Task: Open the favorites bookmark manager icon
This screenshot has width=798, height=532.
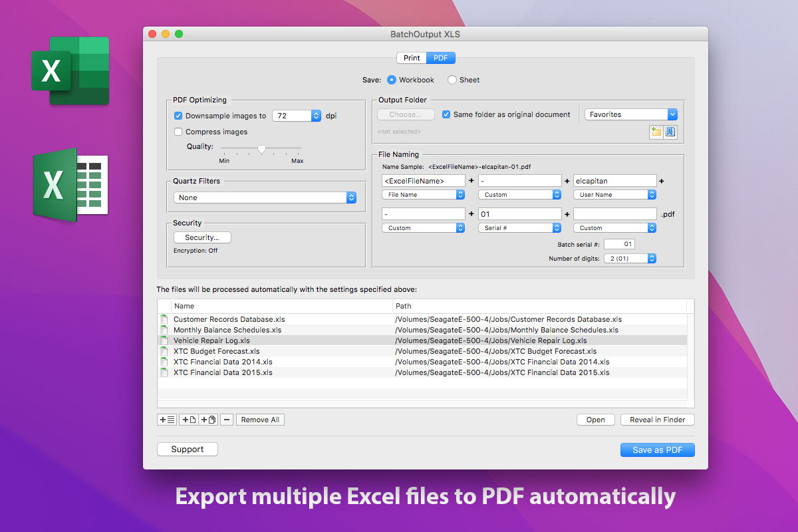Action: tap(670, 132)
